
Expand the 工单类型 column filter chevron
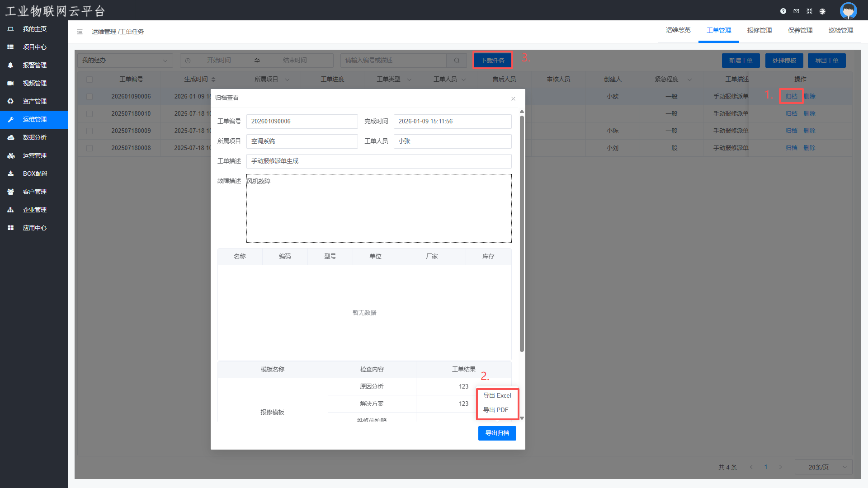pyautogui.click(x=409, y=80)
